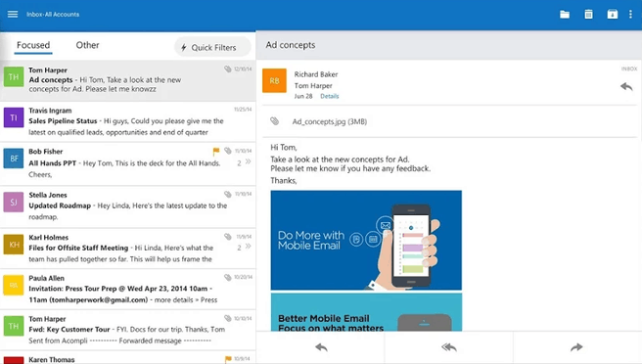642x364 pixels.
Task: Click recipient name Tom Harper in header
Action: point(313,85)
